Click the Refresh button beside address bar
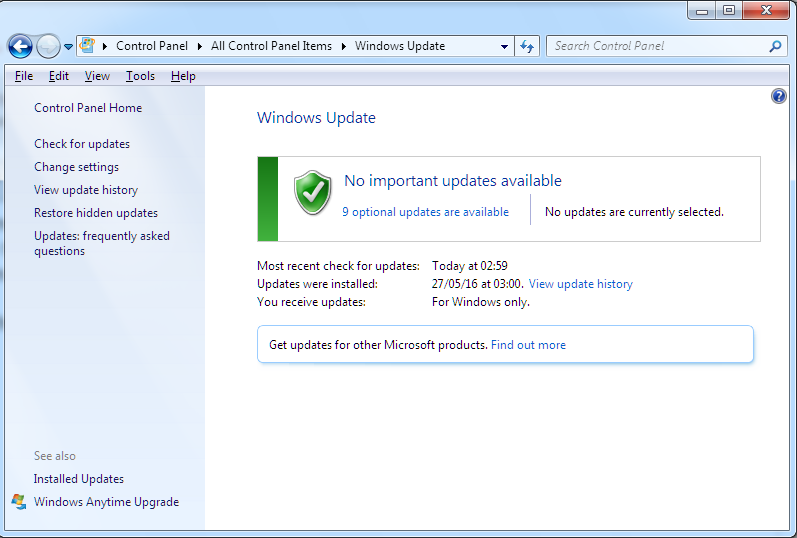 click(527, 46)
